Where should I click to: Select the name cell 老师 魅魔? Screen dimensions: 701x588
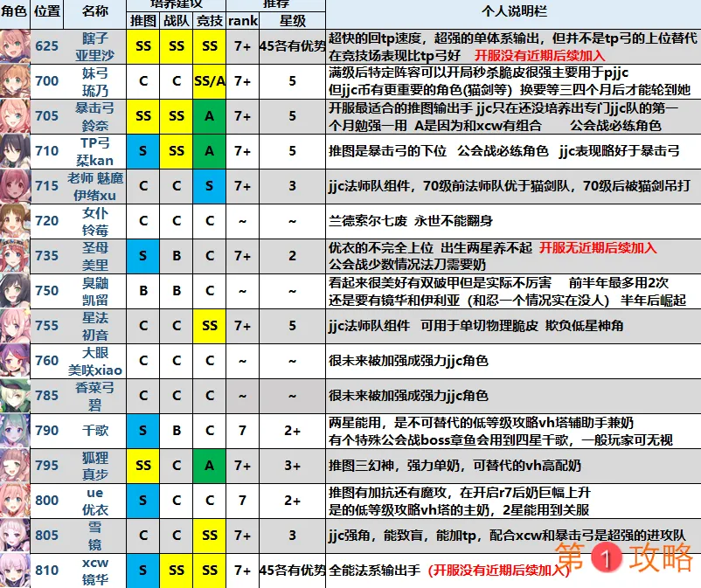point(95,186)
